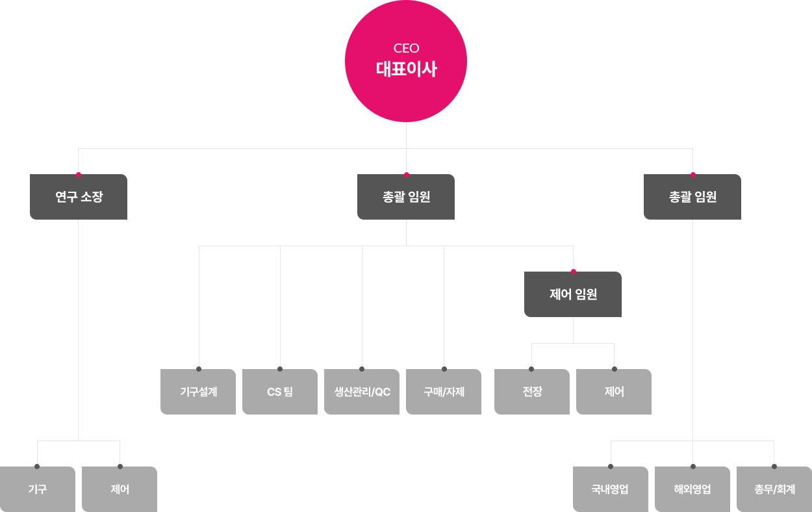Click the 기구설계 department box
Screen dimensions: 812x512
coord(198,392)
